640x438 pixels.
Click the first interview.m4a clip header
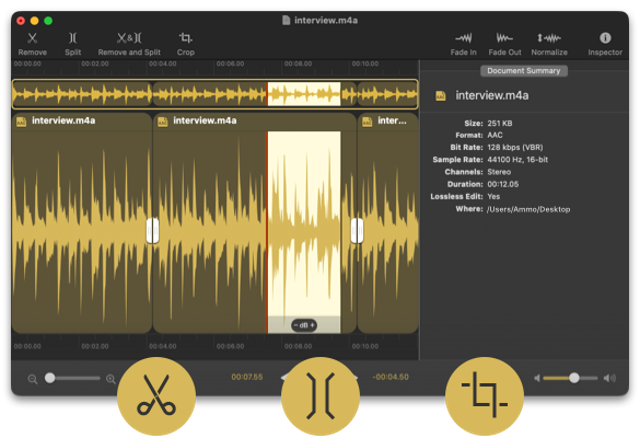(x=82, y=121)
